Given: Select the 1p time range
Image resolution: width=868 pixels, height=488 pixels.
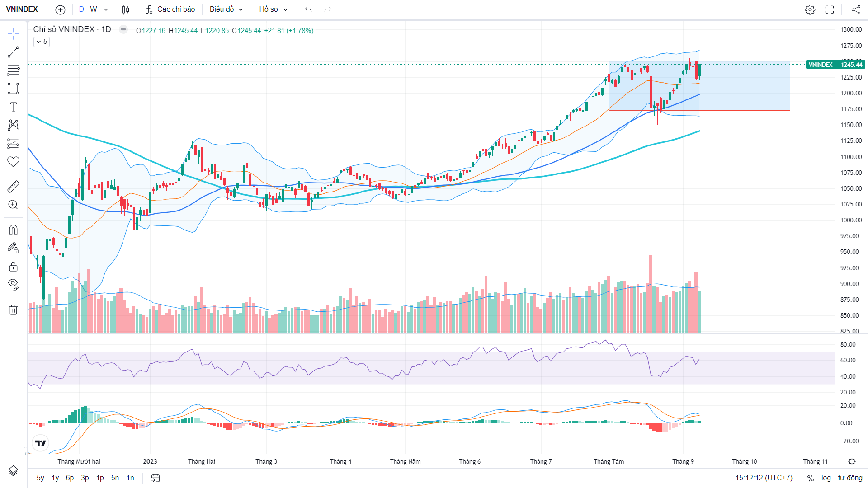Looking at the screenshot, I should click(x=100, y=478).
